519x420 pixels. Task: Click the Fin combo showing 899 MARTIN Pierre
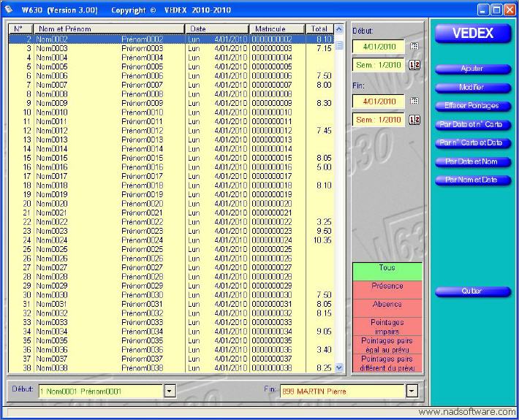coord(343,392)
